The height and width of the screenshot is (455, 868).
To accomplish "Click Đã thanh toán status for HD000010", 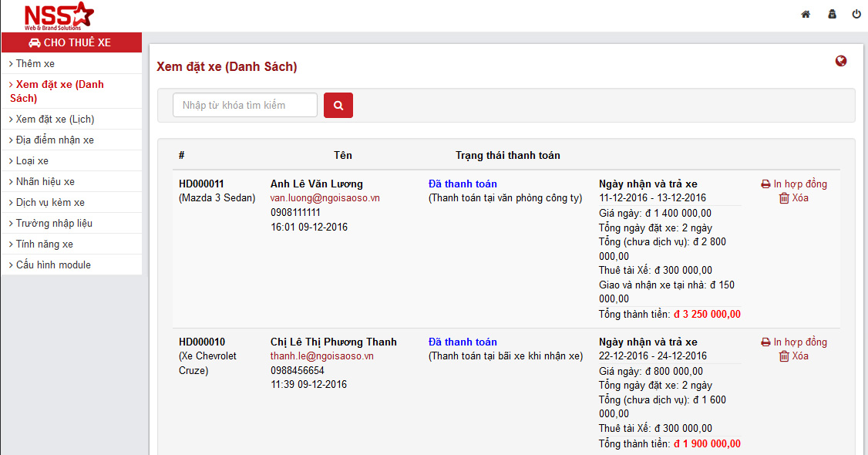I will point(463,342).
